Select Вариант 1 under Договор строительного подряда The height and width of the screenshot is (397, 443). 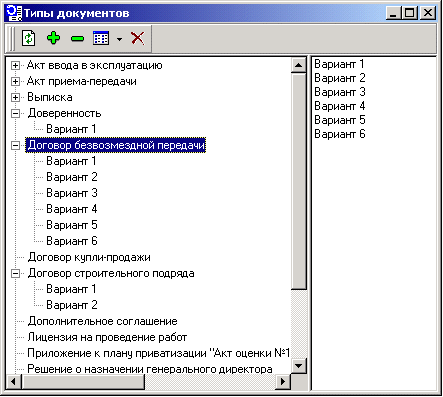click(71, 289)
